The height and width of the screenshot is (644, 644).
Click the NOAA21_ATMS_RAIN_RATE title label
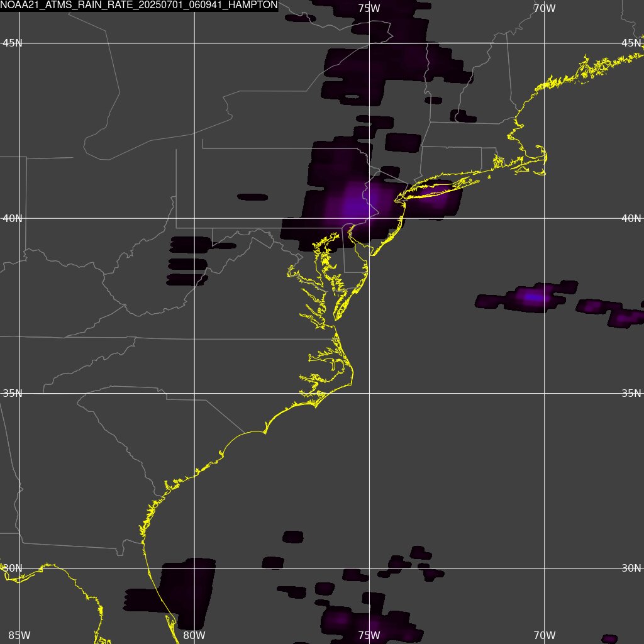[x=139, y=5]
